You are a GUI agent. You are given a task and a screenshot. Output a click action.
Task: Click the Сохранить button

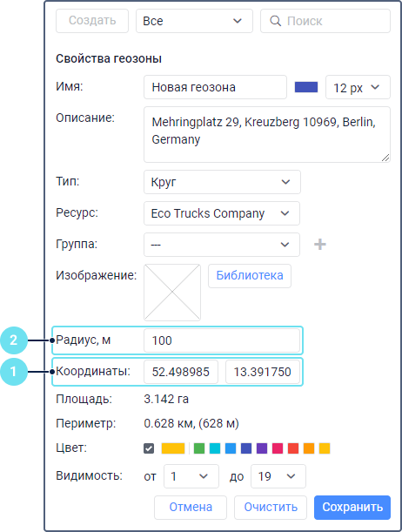352,508
